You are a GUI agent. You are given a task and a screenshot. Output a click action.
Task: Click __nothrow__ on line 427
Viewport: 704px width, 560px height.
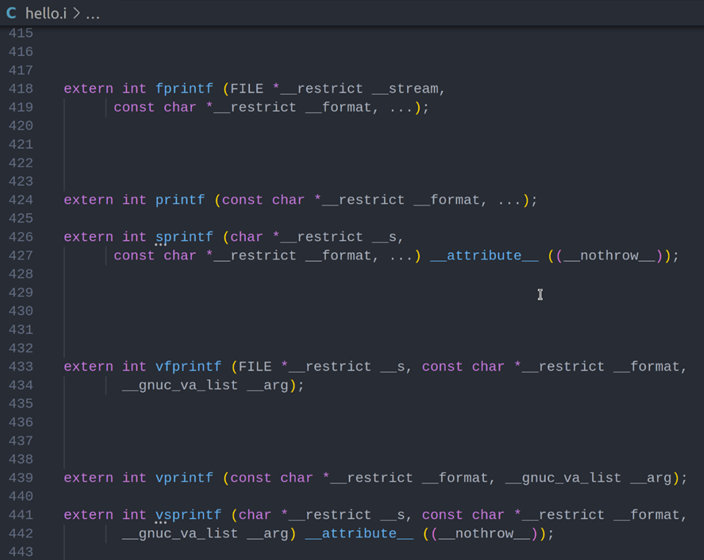(x=609, y=256)
